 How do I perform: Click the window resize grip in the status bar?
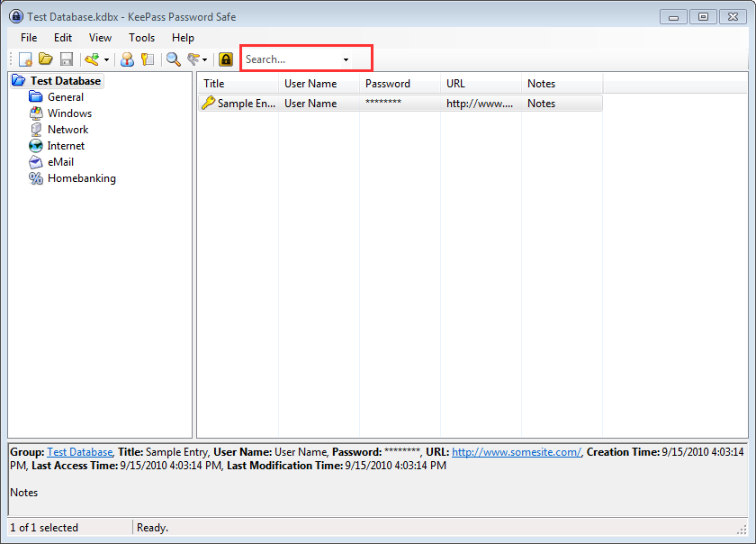click(x=742, y=530)
